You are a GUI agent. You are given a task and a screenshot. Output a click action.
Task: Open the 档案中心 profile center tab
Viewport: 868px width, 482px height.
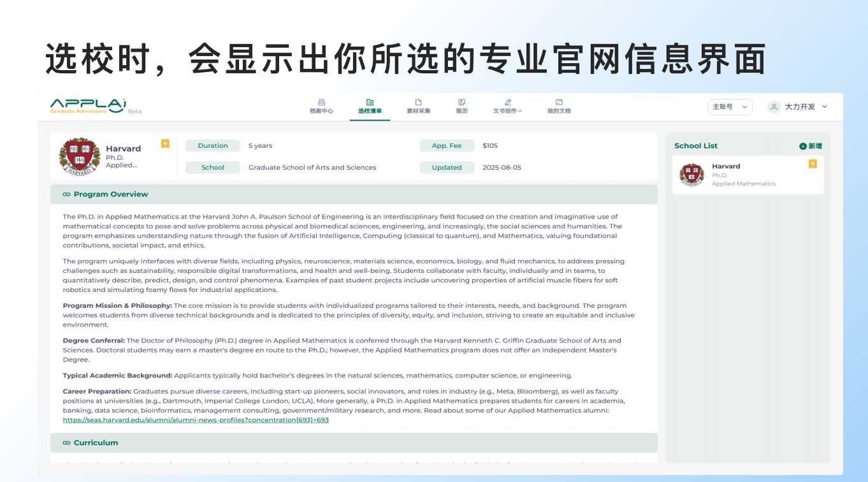(x=321, y=106)
